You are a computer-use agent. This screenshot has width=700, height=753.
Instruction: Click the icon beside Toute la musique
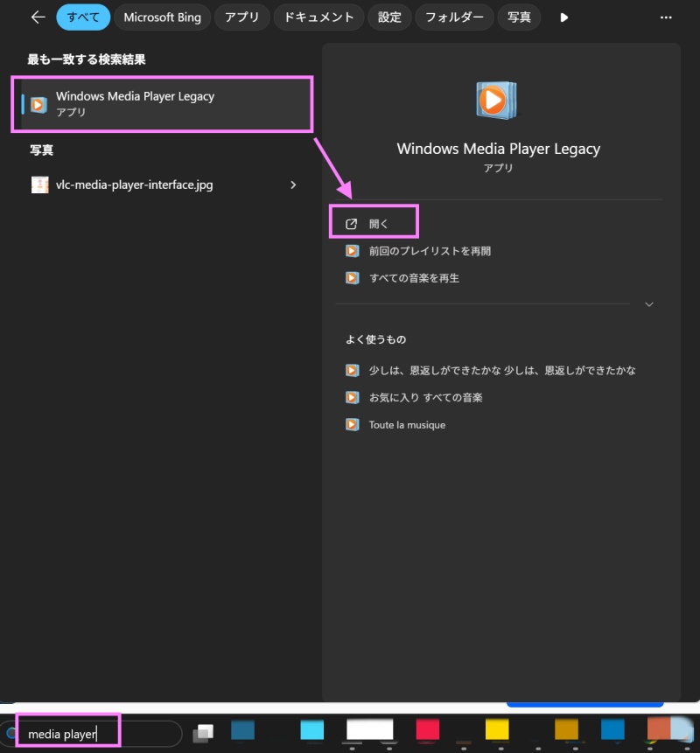(x=352, y=424)
